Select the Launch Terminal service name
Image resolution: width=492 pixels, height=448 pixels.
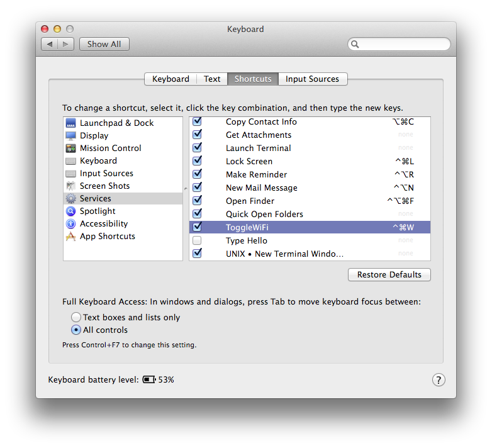pos(259,148)
